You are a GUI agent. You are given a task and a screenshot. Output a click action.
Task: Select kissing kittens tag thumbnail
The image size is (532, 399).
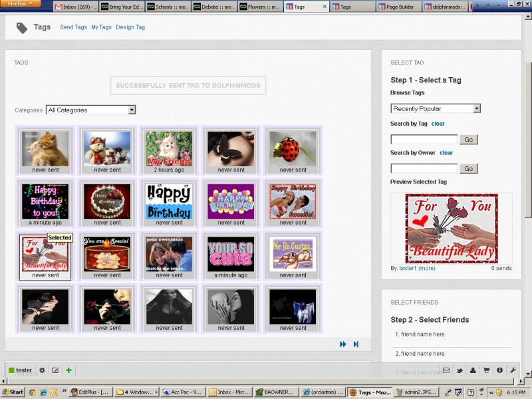(x=45, y=149)
